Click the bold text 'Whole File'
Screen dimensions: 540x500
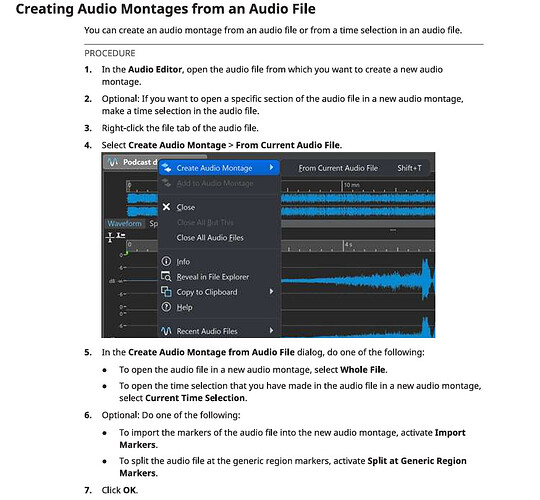coord(363,370)
